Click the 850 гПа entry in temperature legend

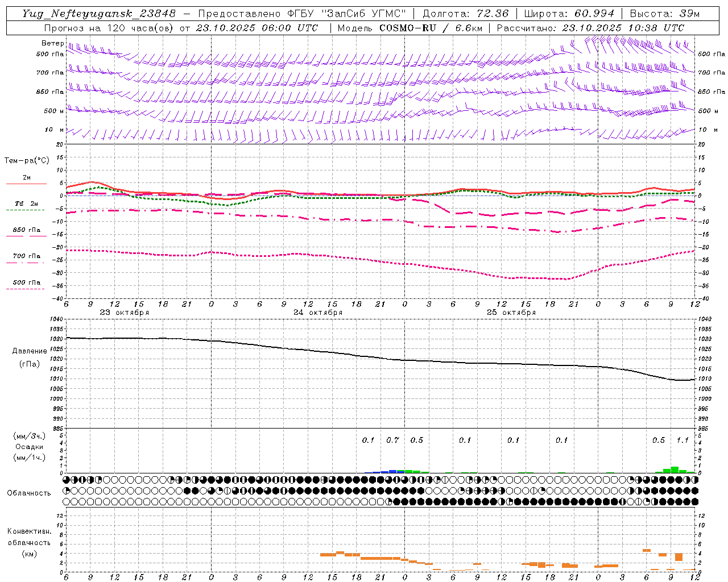[27, 230]
